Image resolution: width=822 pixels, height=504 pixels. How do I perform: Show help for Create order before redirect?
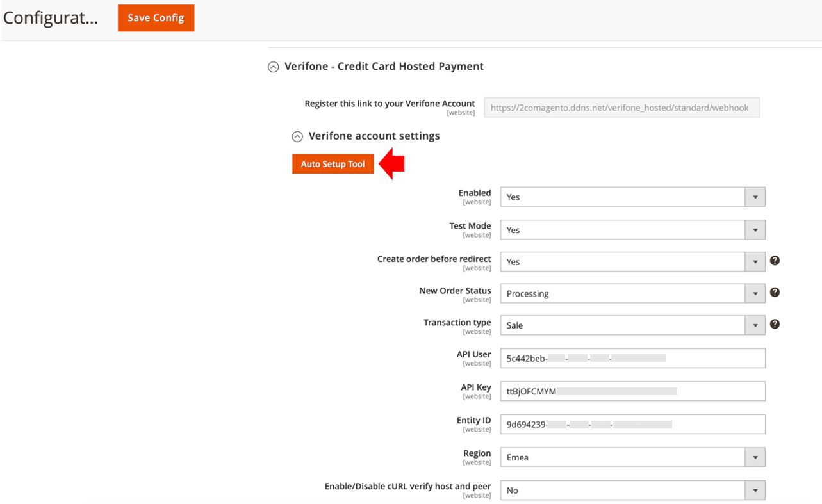(775, 261)
